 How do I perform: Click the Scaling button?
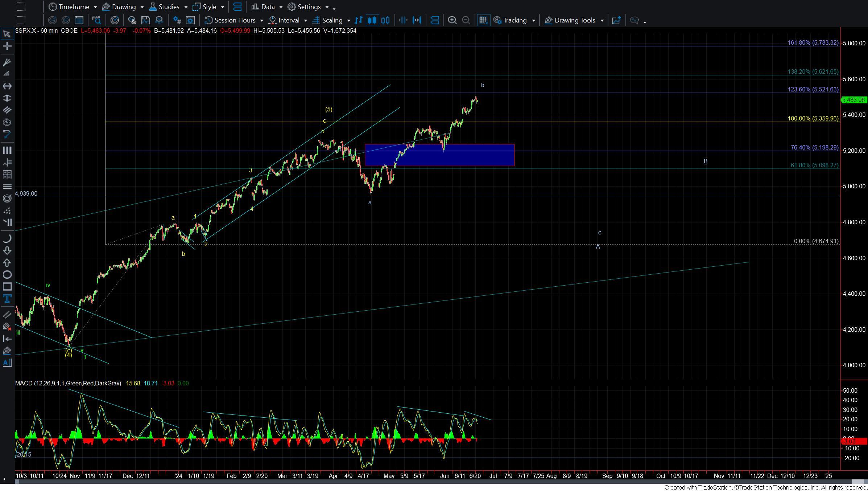point(331,20)
